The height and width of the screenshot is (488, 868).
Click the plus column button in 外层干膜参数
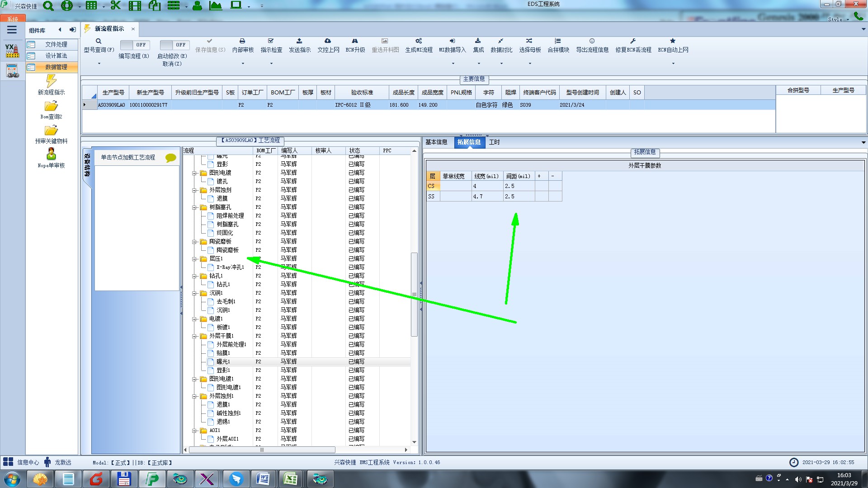[539, 176]
